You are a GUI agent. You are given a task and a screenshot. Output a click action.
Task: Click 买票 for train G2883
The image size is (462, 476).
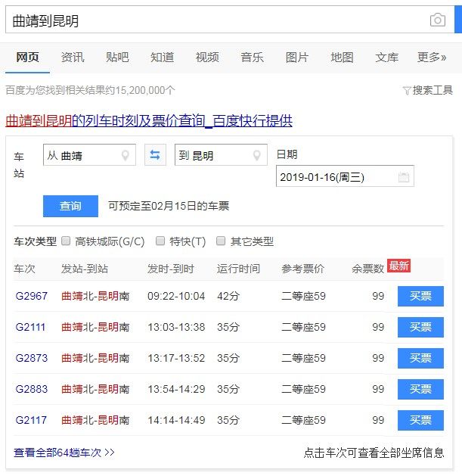pyautogui.click(x=420, y=389)
